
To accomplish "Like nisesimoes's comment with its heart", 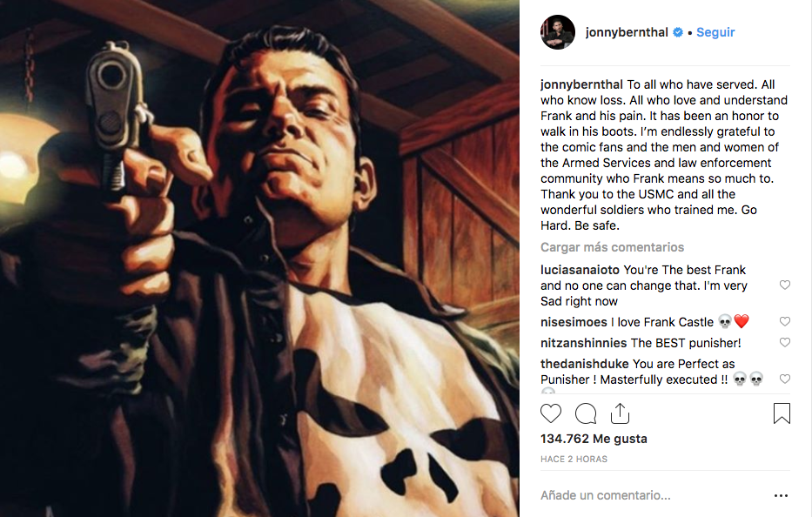I will [784, 322].
